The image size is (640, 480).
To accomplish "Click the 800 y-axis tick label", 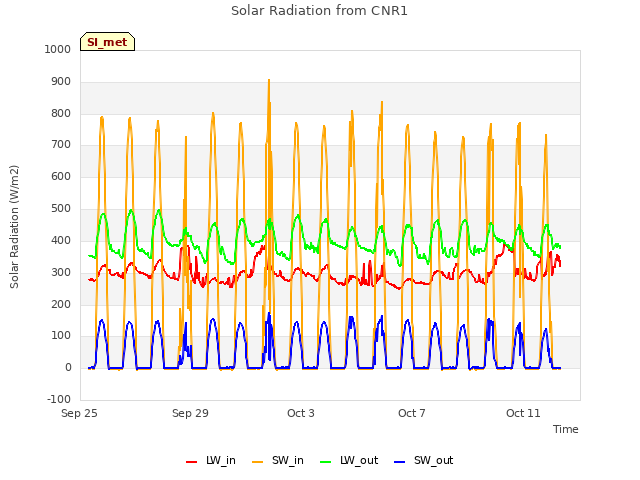I will tap(61, 113).
